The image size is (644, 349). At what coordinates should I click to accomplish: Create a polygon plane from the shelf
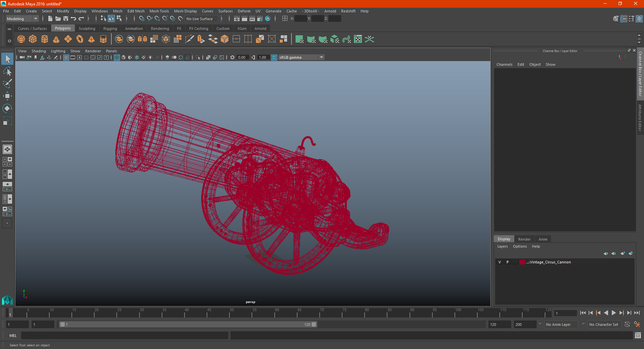68,39
